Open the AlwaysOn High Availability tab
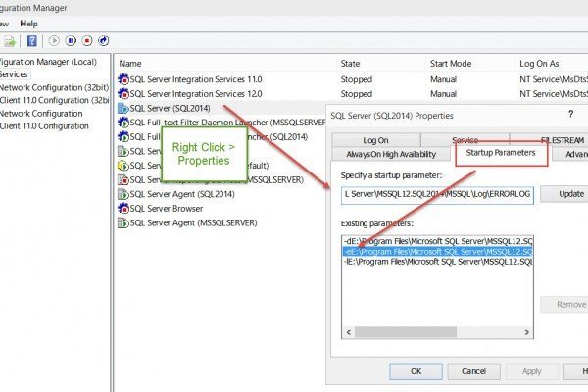This screenshot has width=588, height=392. point(391,154)
